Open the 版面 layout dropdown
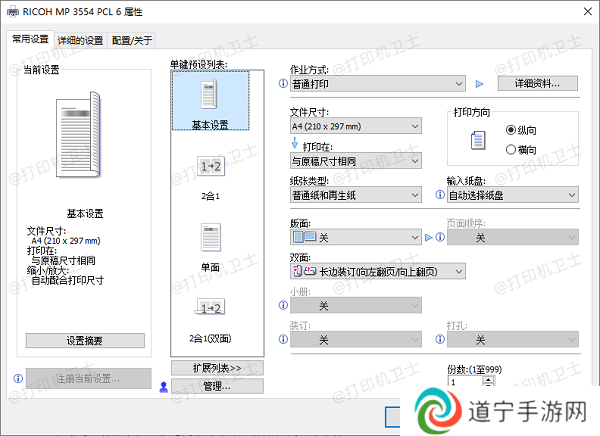This screenshot has width=600, height=436. [x=356, y=238]
